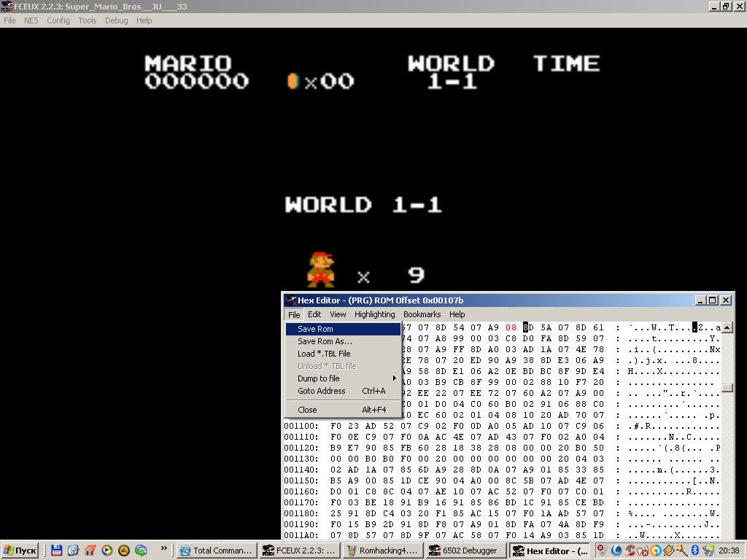
Task: Click Bluetooth tray icon
Action: (x=695, y=551)
